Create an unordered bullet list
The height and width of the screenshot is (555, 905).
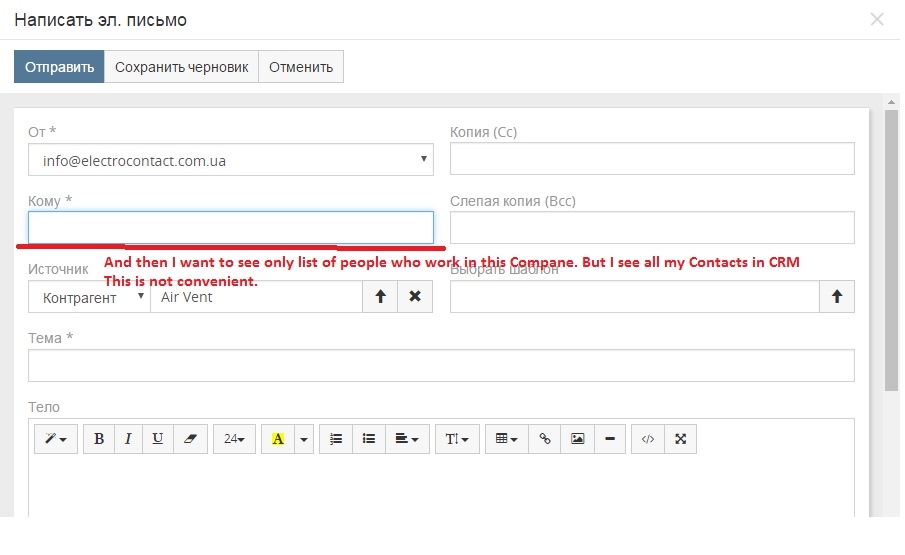tap(368, 439)
